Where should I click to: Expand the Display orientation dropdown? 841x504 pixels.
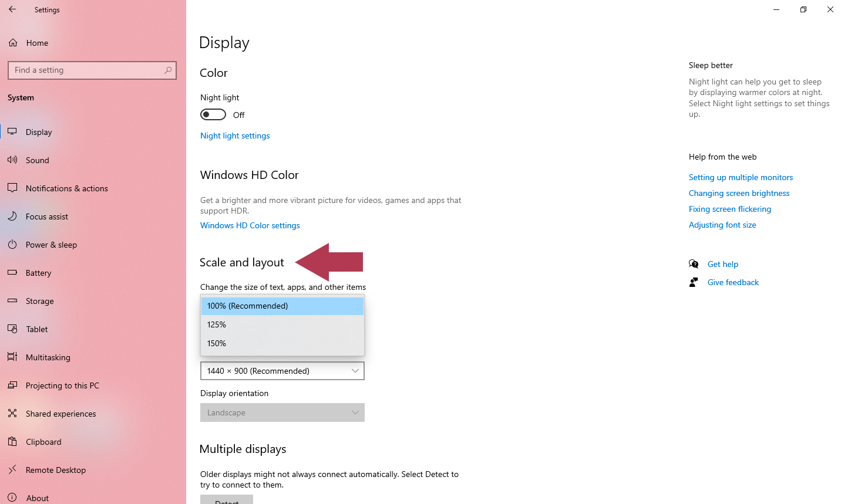point(282,412)
